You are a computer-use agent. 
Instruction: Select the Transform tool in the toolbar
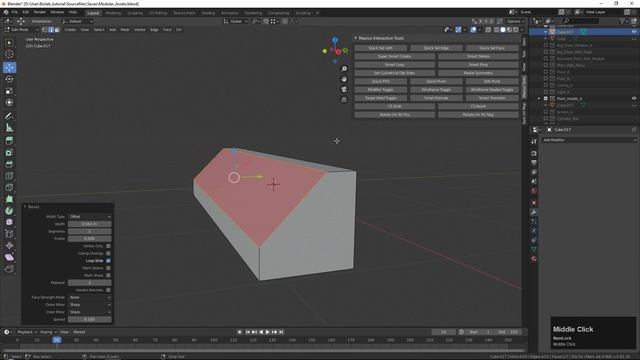[x=9, y=103]
